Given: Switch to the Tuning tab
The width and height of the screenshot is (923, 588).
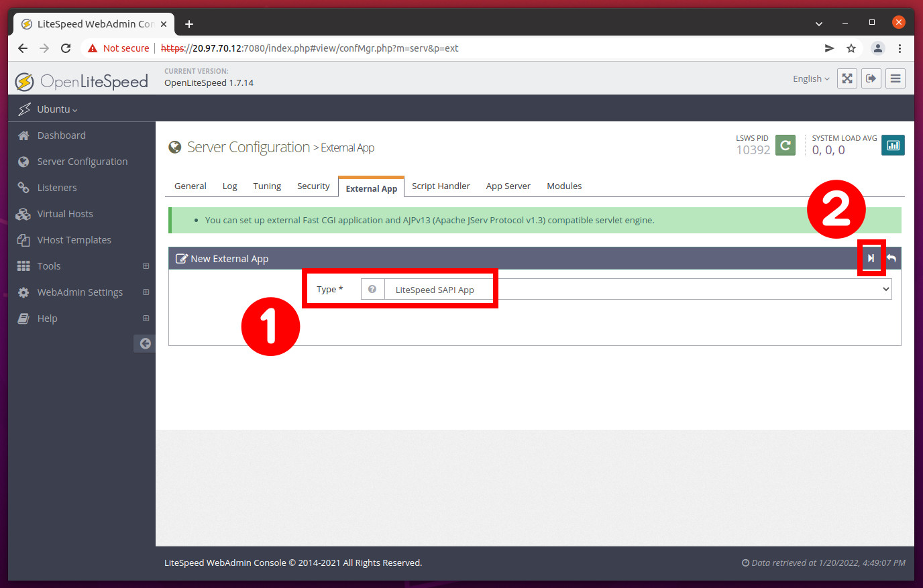Looking at the screenshot, I should coord(267,186).
